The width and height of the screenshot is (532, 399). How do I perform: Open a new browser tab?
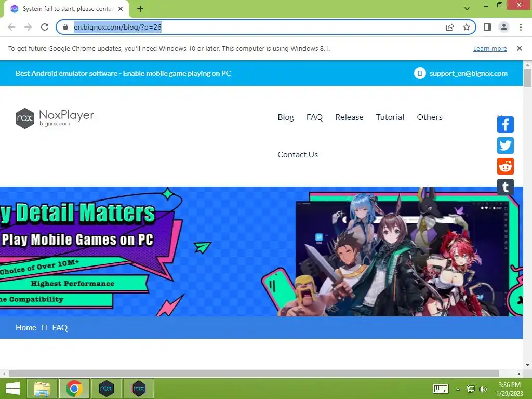click(140, 9)
